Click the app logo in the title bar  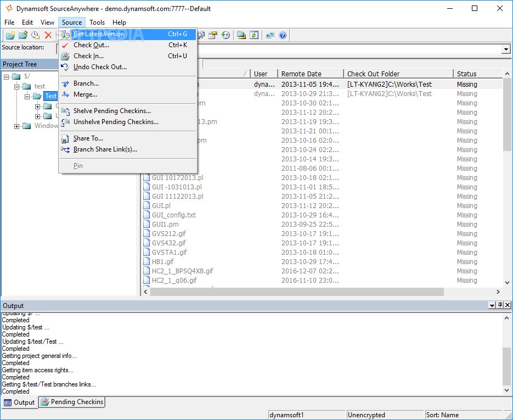pos(9,8)
